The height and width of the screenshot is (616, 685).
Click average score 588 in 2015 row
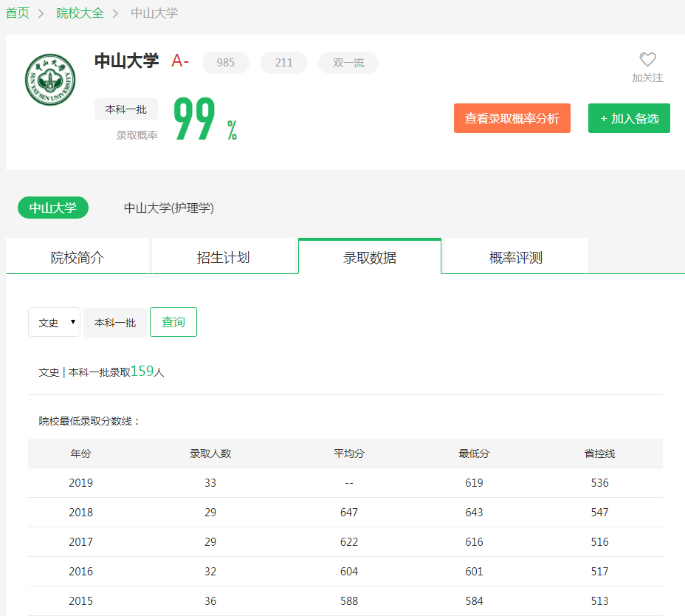[348, 600]
